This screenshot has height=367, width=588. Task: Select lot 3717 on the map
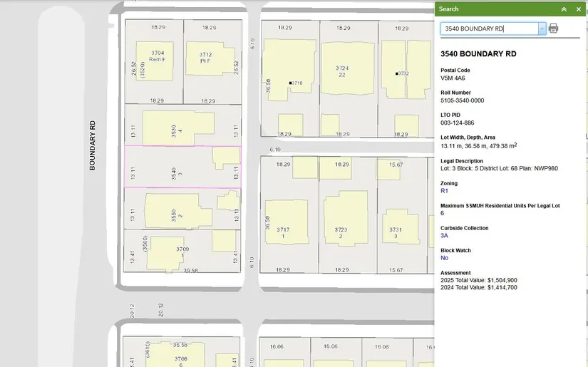283,232
